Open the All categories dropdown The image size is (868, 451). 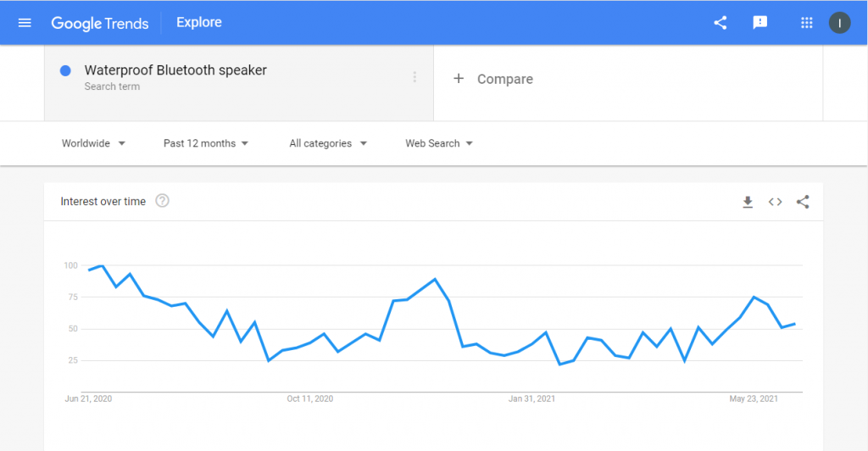(x=328, y=143)
